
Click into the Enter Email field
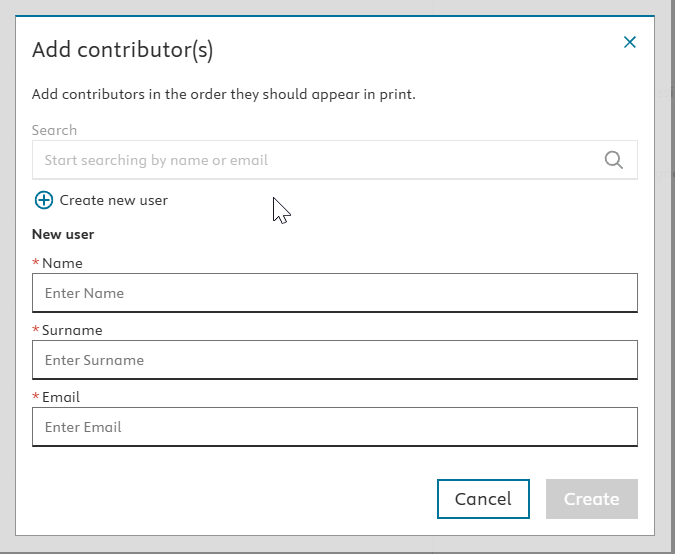(x=334, y=427)
